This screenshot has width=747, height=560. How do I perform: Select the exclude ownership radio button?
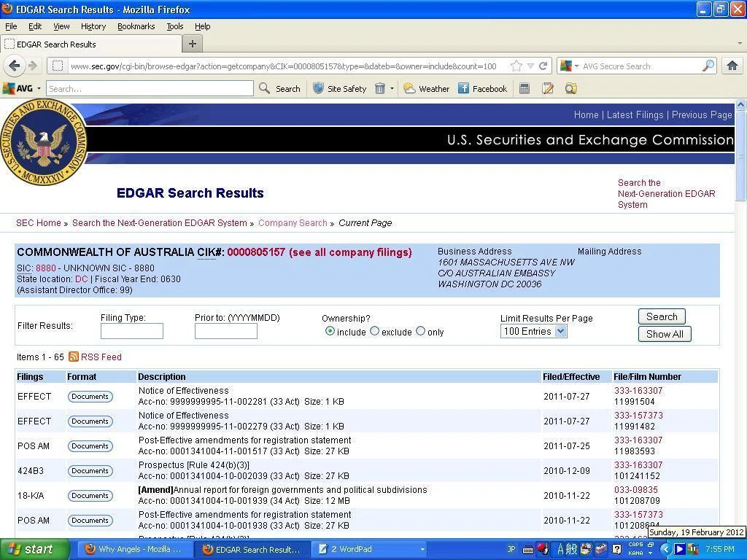374,331
